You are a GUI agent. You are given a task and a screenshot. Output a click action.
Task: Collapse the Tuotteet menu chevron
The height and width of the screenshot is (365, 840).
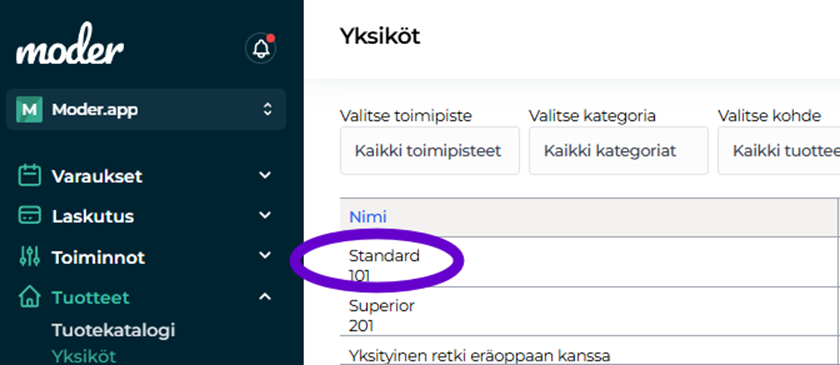pyautogui.click(x=265, y=296)
